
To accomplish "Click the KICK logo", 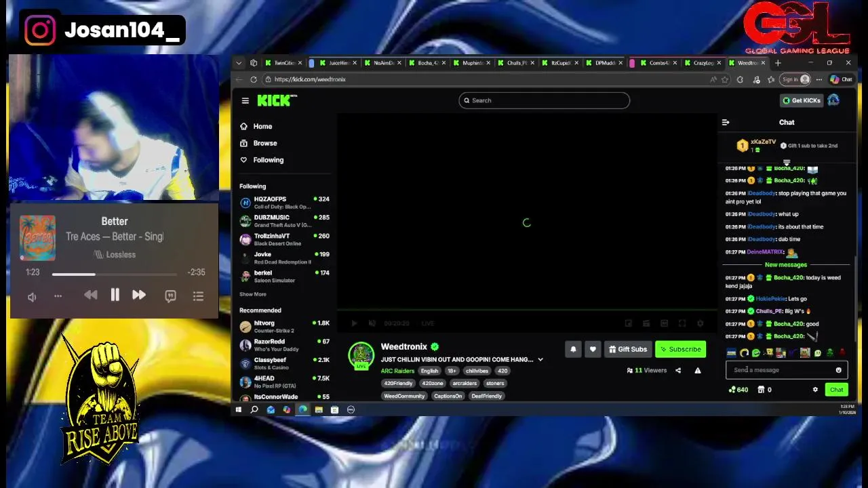I will click(x=277, y=100).
